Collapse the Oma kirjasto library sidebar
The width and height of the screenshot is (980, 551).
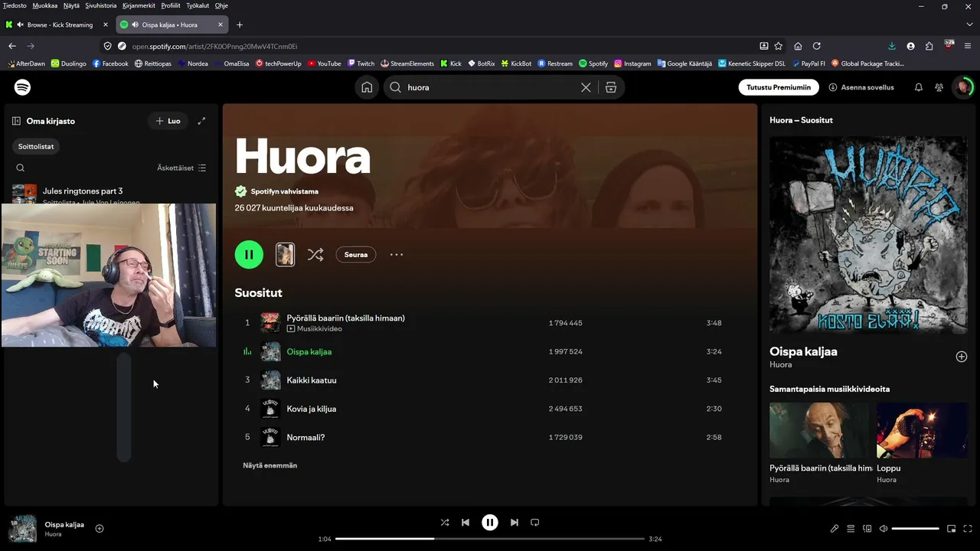16,121
